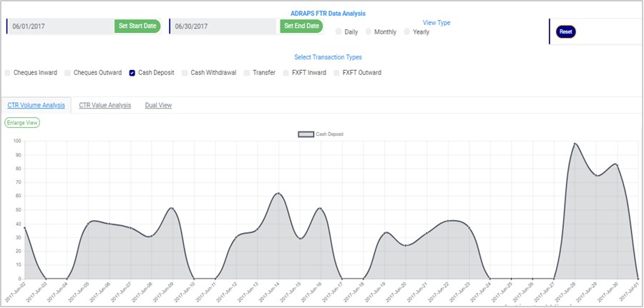Check the Cheques Inward checkbox
This screenshot has height=308, width=644.
tap(8, 73)
